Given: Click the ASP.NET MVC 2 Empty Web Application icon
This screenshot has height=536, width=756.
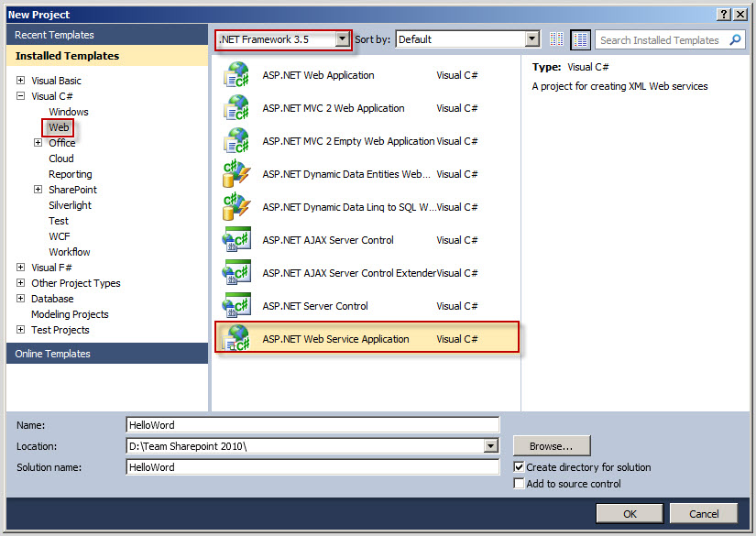Looking at the screenshot, I should point(236,141).
